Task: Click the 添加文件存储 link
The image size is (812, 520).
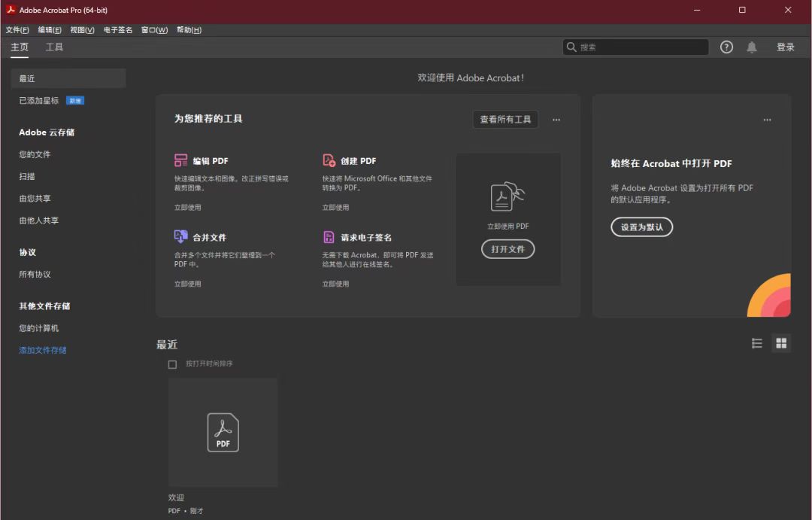Action: point(42,350)
